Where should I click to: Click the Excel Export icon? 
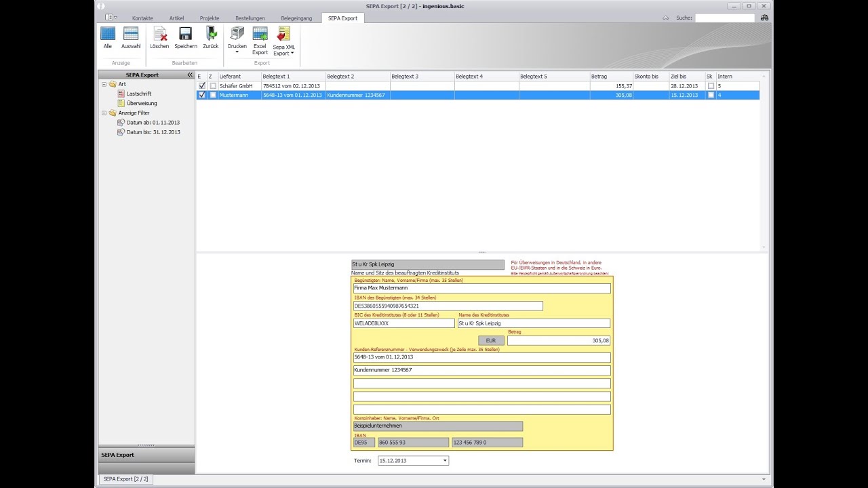pyautogui.click(x=260, y=35)
